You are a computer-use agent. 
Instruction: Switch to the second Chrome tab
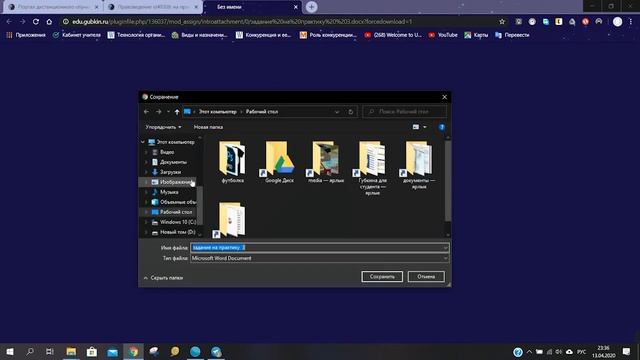coord(153,7)
